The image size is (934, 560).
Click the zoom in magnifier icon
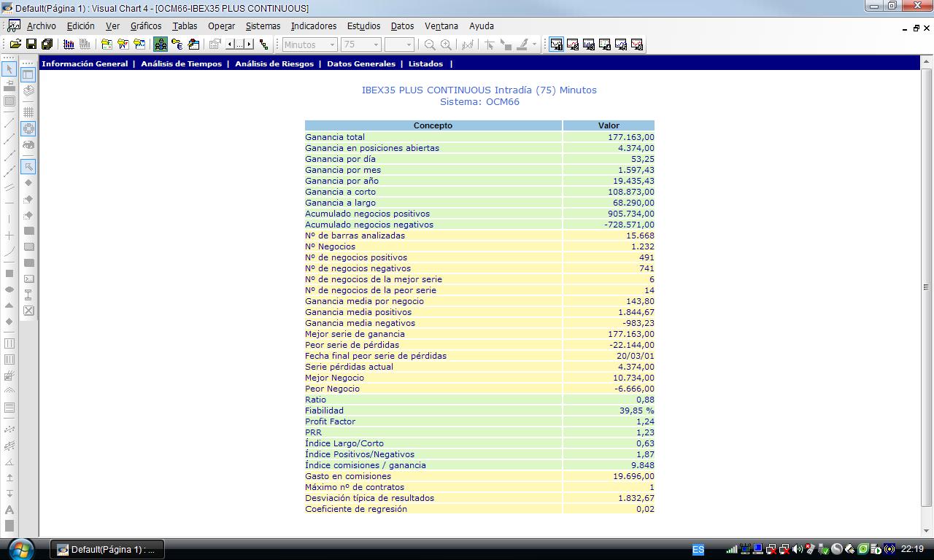pyautogui.click(x=446, y=44)
